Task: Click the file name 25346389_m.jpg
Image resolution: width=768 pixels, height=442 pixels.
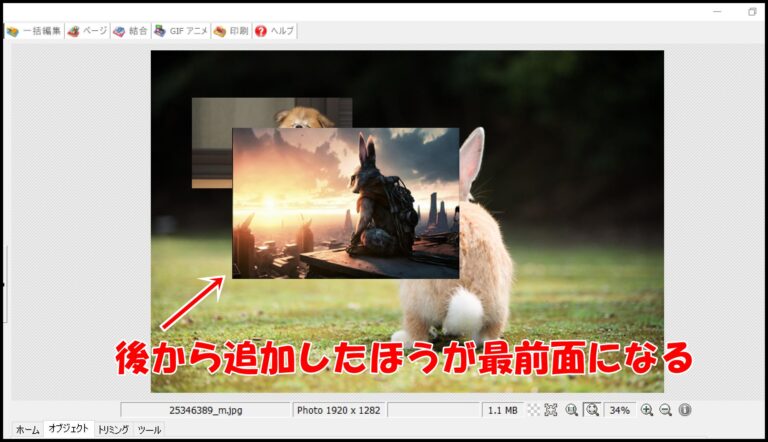Action: (206, 410)
